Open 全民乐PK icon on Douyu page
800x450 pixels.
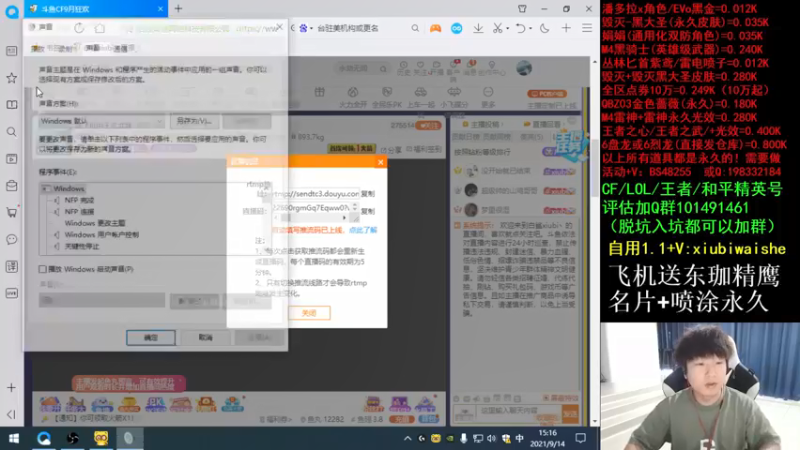pos(387,96)
